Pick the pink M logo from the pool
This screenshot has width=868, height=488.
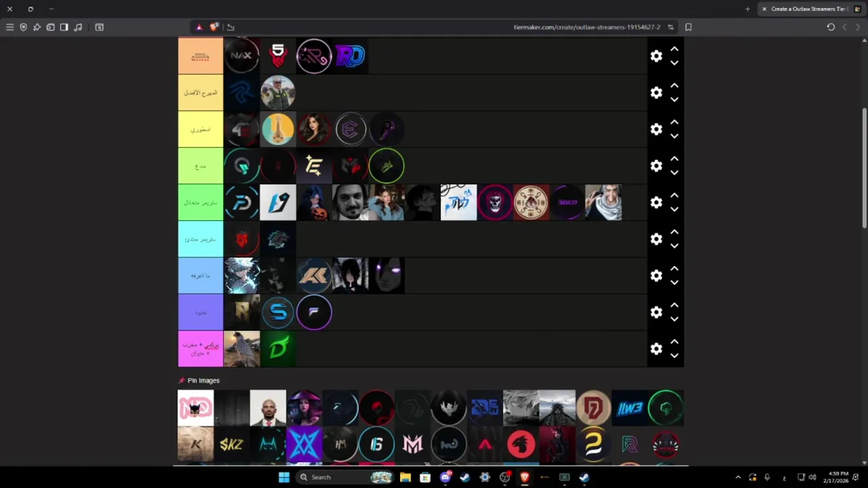click(412, 445)
